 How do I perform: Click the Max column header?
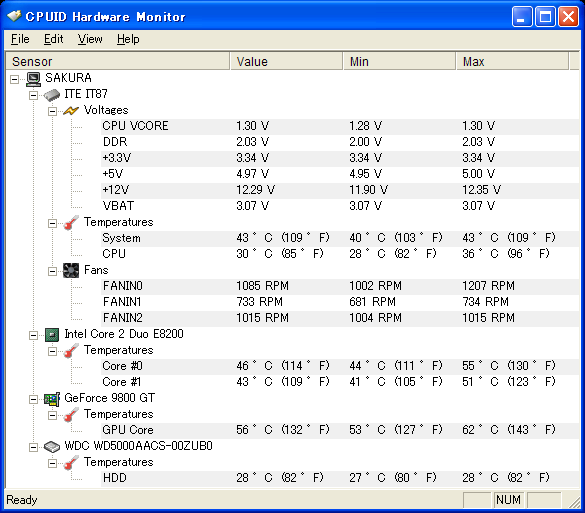tap(513, 61)
